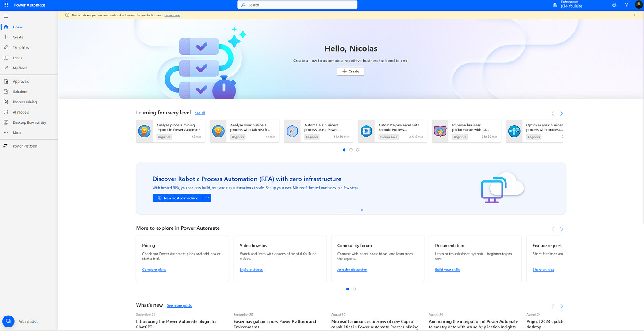Click the Desktop flow activity icon
This screenshot has width=644, height=331.
coord(6,122)
